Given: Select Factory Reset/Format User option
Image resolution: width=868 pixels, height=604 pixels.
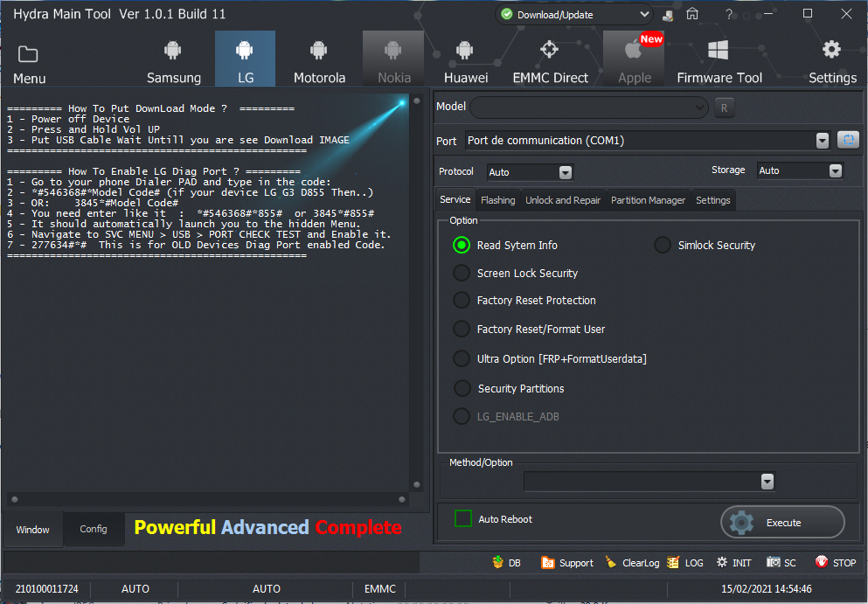Looking at the screenshot, I should pyautogui.click(x=462, y=329).
